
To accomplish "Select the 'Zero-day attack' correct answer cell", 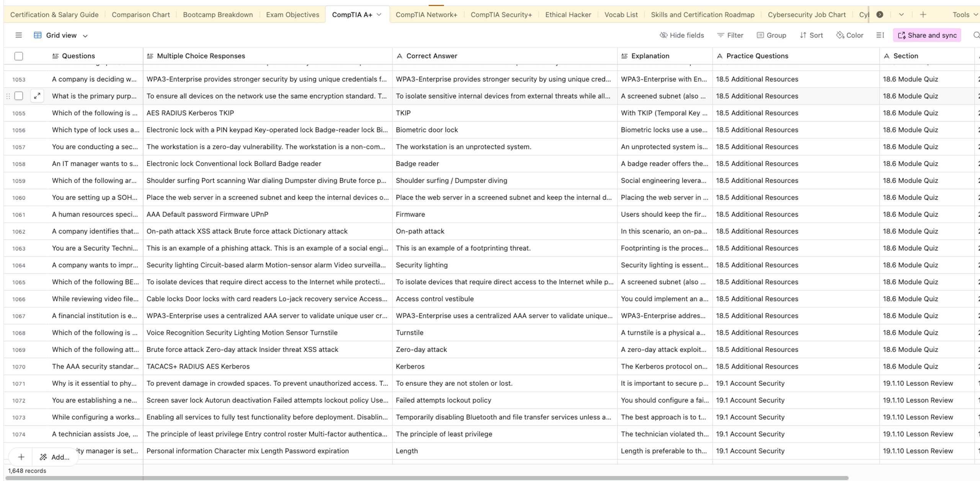I will (505, 349).
